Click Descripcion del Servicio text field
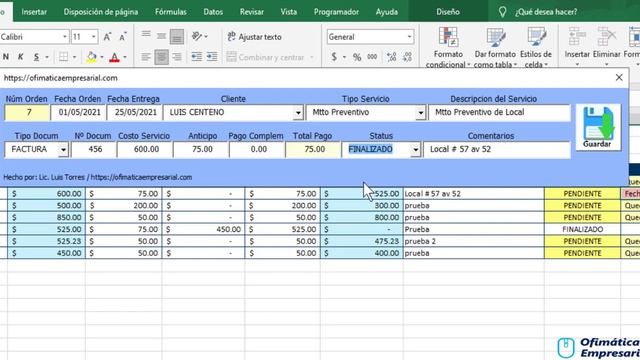This screenshot has width=640, height=360. (499, 112)
